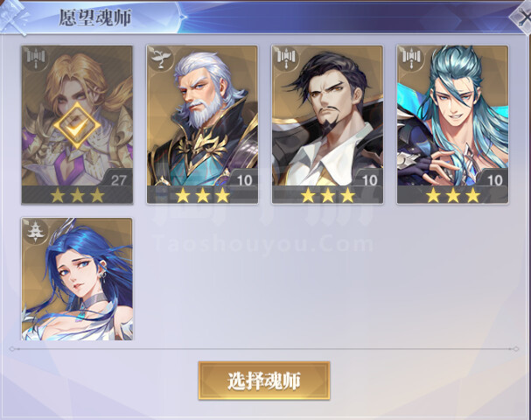This screenshot has width=531, height=420.
Task: Click the class icon on the blonde hero card
Action: pyautogui.click(x=36, y=59)
